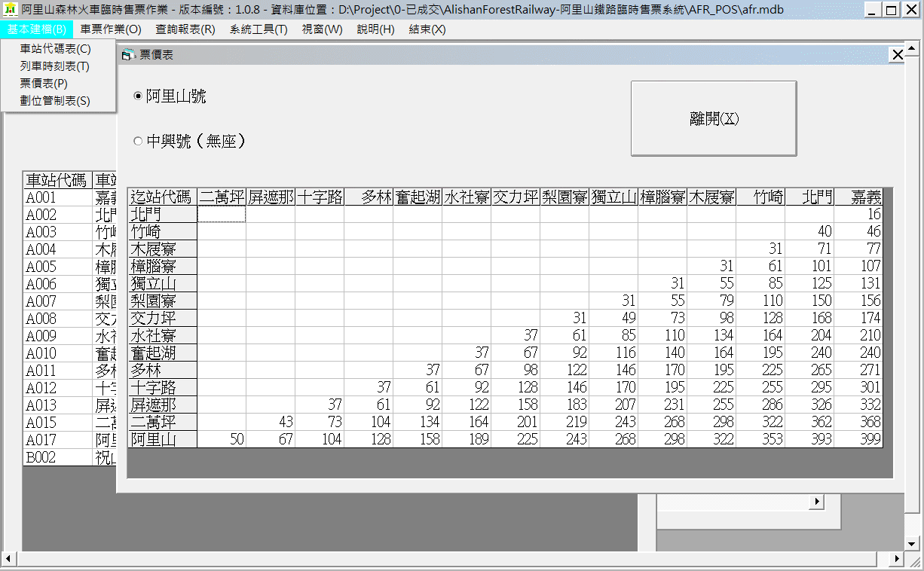The width and height of the screenshot is (924, 571).
Task: Open the 查詢報表(R) menu
Action: 185,29
